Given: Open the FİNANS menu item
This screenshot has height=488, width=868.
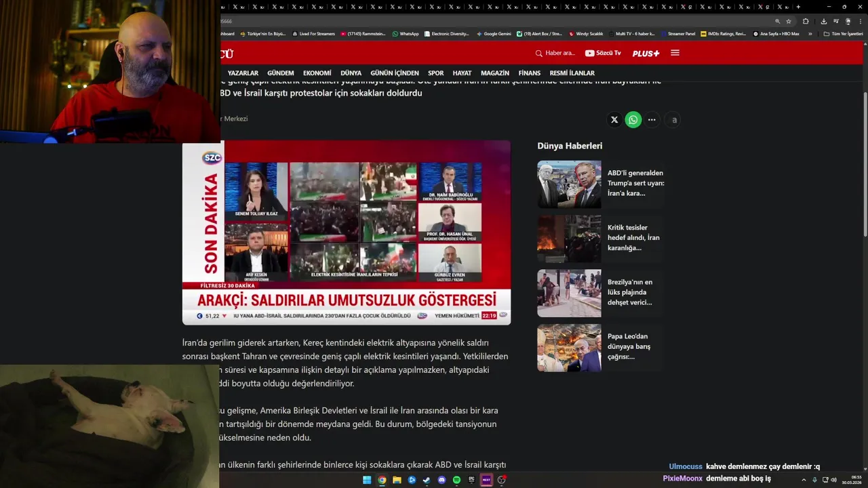Looking at the screenshot, I should [x=530, y=73].
